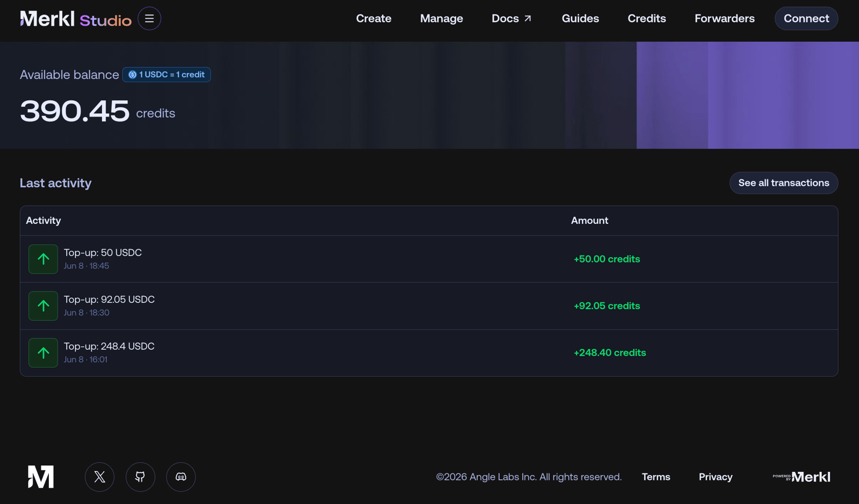
Task: Open the Create page
Action: pyautogui.click(x=374, y=19)
